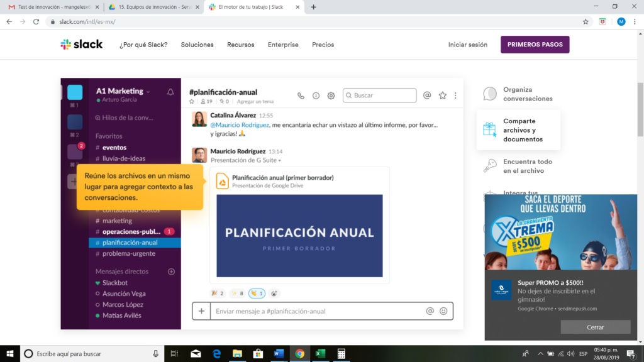Add a new reaction to Mauricio's message

tap(274, 293)
